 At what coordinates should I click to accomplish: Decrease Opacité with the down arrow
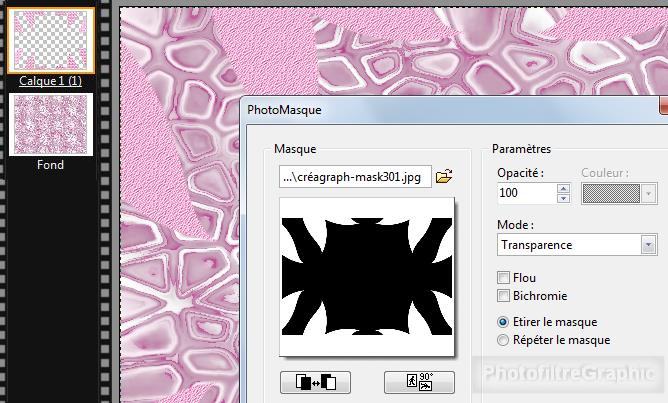pos(563,198)
